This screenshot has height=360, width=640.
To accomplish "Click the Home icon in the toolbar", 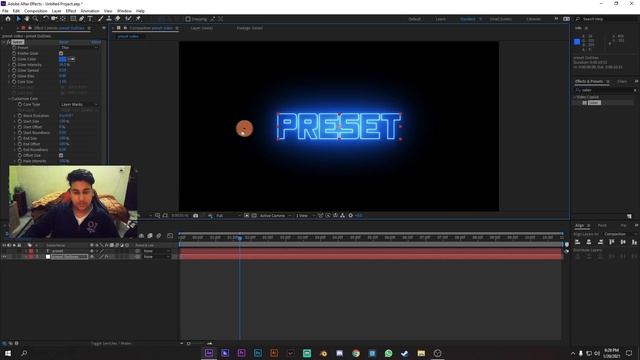I will click(x=8, y=19).
